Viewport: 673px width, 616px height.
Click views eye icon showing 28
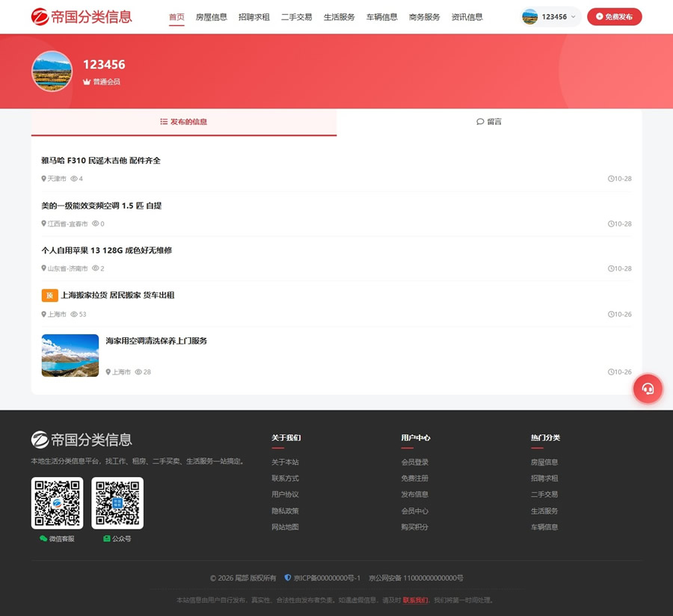[x=138, y=372]
